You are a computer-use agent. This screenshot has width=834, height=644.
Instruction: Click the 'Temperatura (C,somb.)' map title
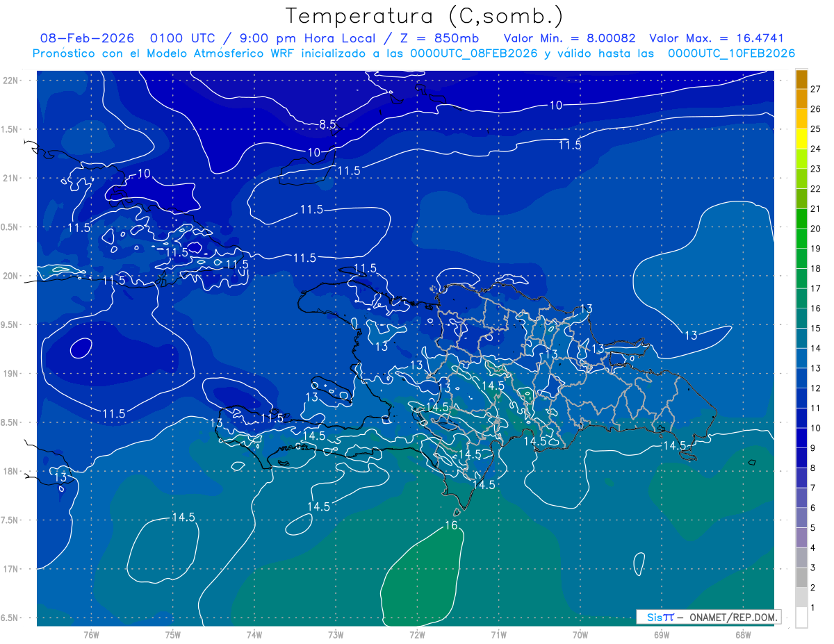tap(425, 15)
